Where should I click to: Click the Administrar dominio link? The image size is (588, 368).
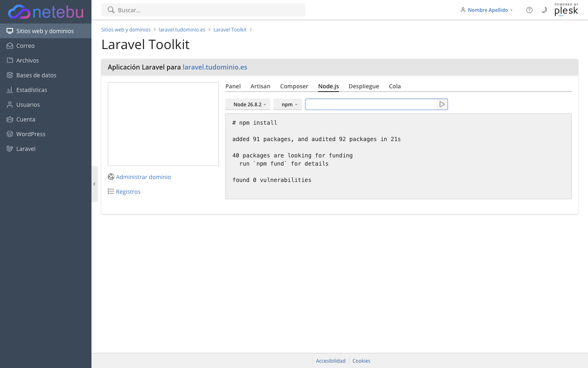pos(143,177)
